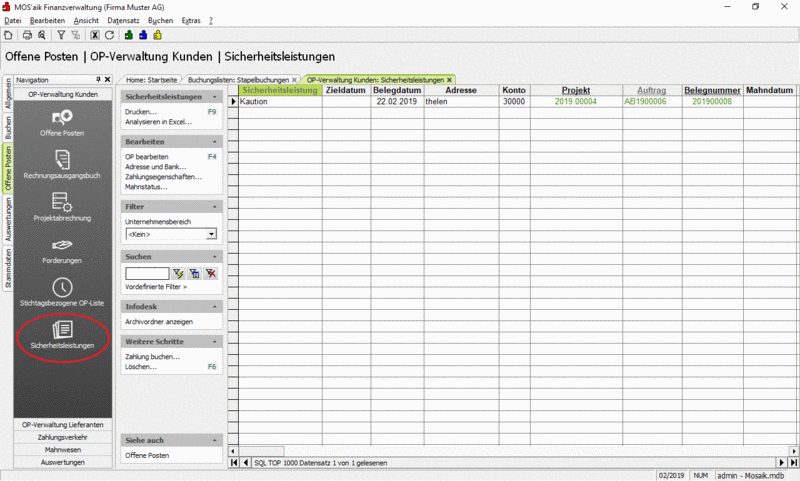This screenshot has width=800, height=481.
Task: Switch to Buchungslisten: Stapelbuchungen tab
Action: [238, 80]
